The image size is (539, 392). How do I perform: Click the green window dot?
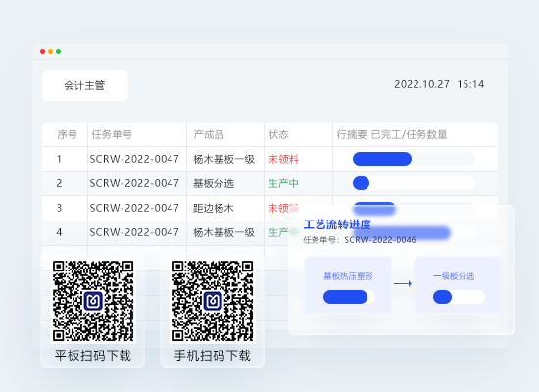click(59, 52)
